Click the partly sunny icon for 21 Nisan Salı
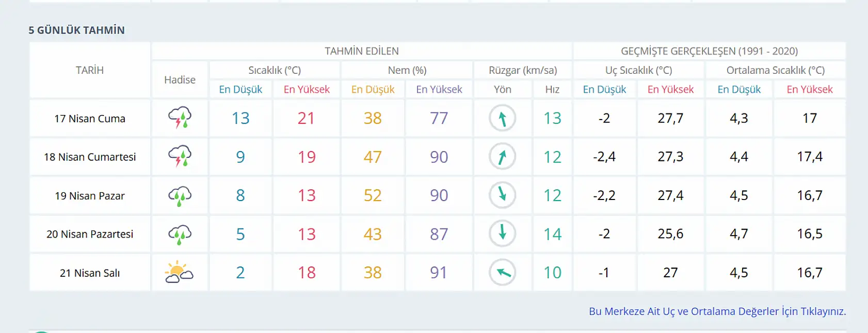The height and width of the screenshot is (333, 868). click(x=179, y=272)
